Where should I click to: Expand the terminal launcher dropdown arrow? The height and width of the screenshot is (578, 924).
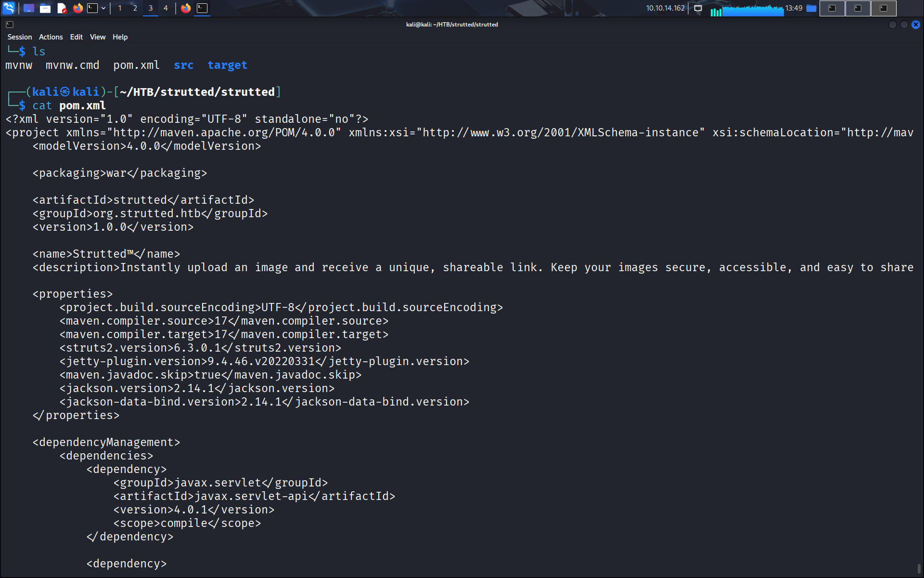103,8
